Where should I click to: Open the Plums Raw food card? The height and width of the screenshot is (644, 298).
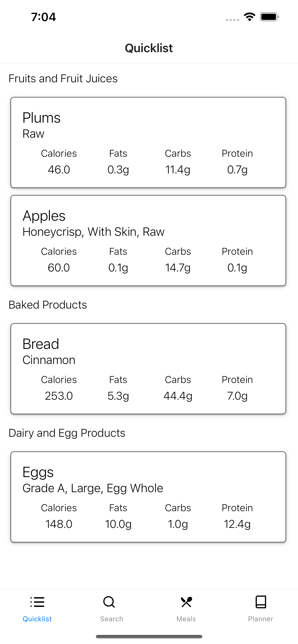coord(148,143)
